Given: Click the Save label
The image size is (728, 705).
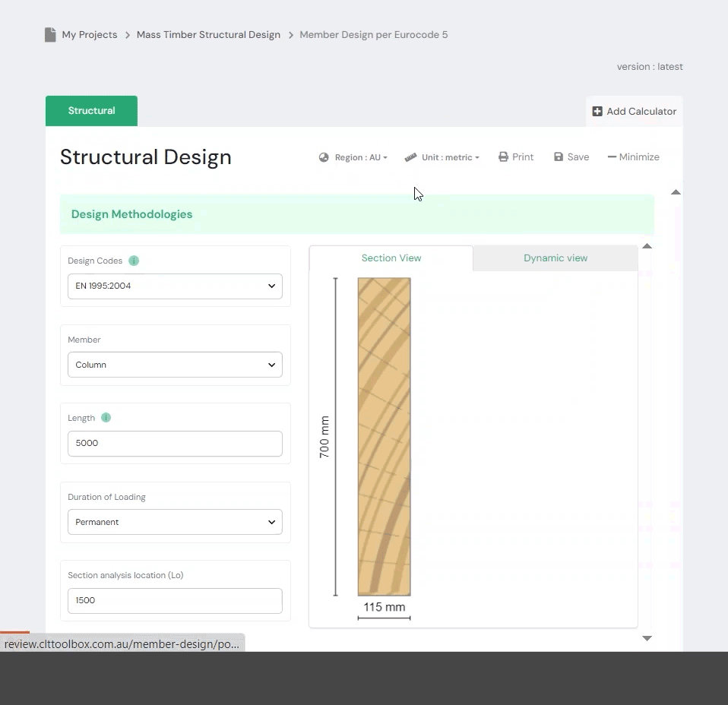Looking at the screenshot, I should coord(578,156).
